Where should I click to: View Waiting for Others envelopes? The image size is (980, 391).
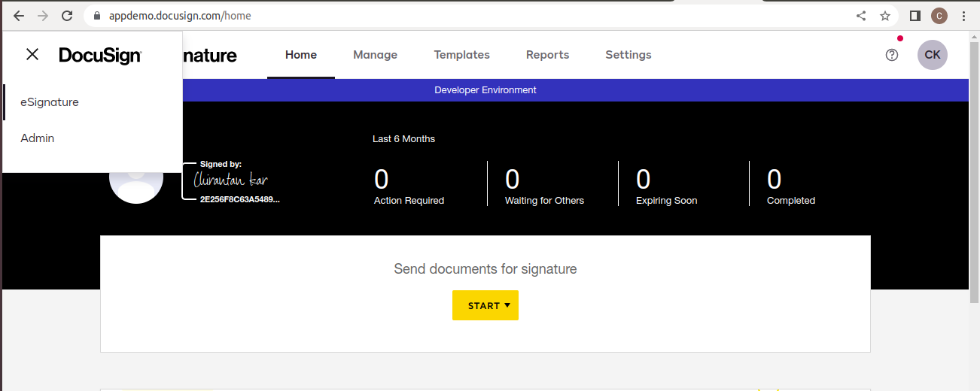coord(544,186)
